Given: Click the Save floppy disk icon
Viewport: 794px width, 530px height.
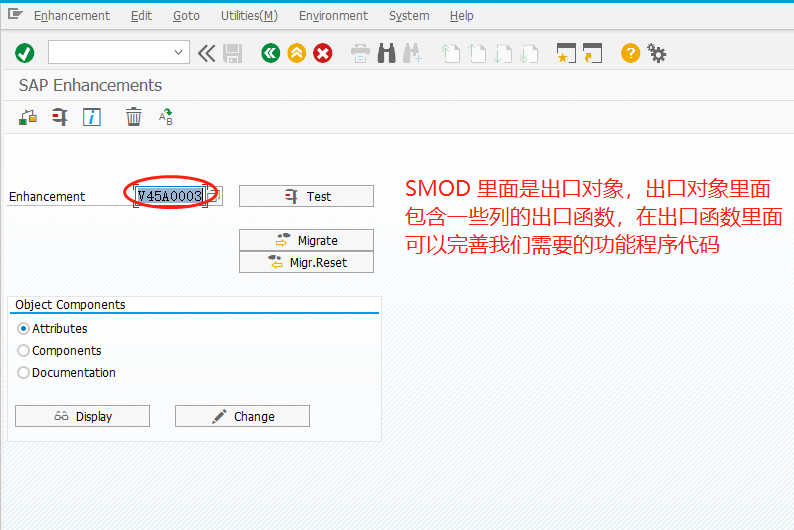Looking at the screenshot, I should point(233,53).
